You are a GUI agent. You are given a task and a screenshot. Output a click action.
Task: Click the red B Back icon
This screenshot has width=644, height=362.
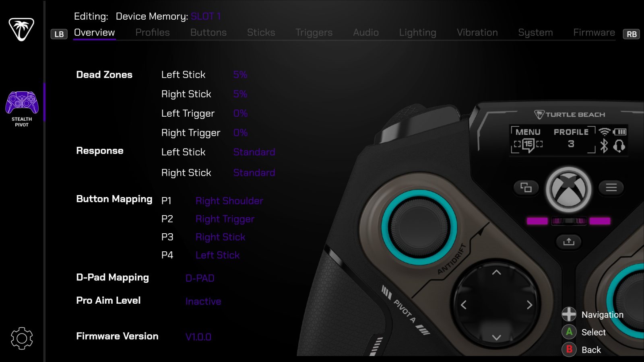tap(569, 350)
